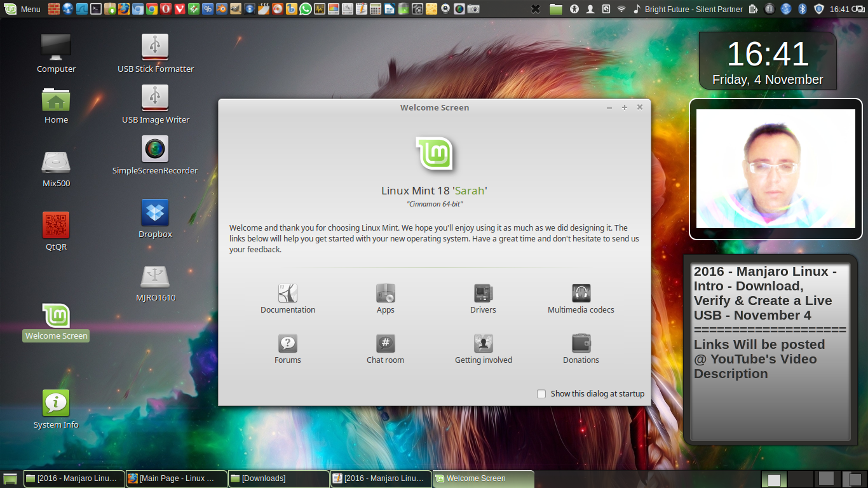The width and height of the screenshot is (868, 488).
Task: Click the 'Sarah' release name text
Action: 470,191
